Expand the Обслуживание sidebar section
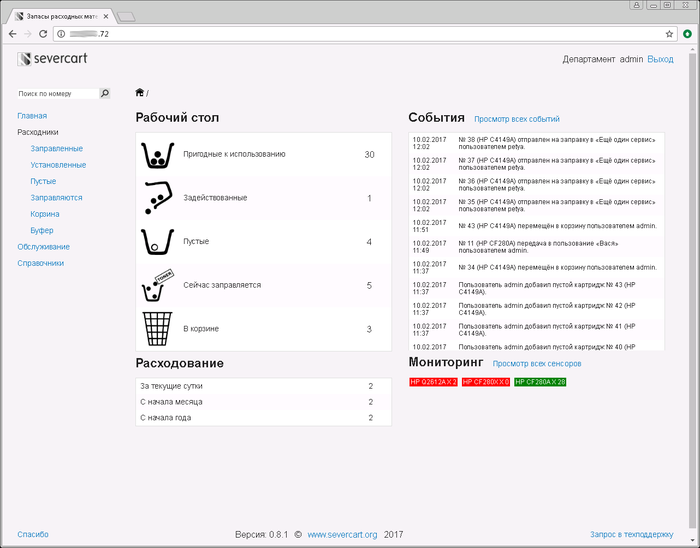This screenshot has height=548, width=700. (43, 247)
